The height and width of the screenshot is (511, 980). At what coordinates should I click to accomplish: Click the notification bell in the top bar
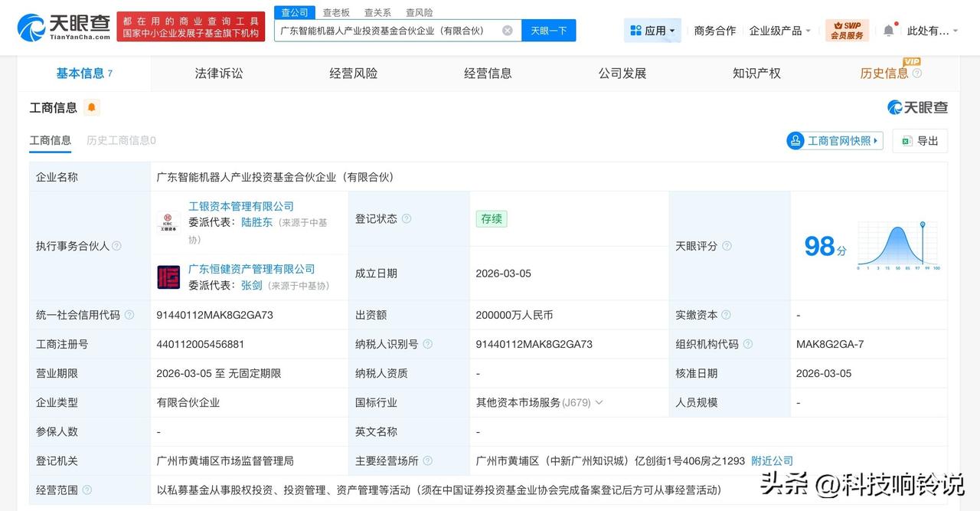pos(887,28)
